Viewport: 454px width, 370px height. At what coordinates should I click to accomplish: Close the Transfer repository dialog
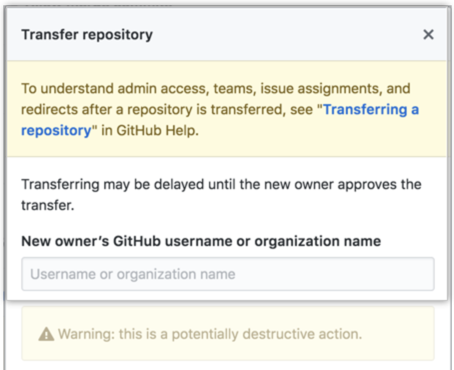point(428,34)
